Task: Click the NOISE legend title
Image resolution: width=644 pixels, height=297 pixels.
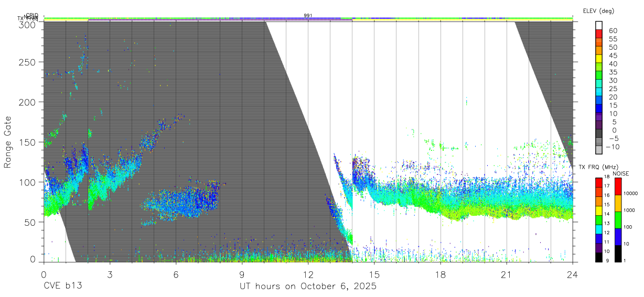Action: coord(621,173)
